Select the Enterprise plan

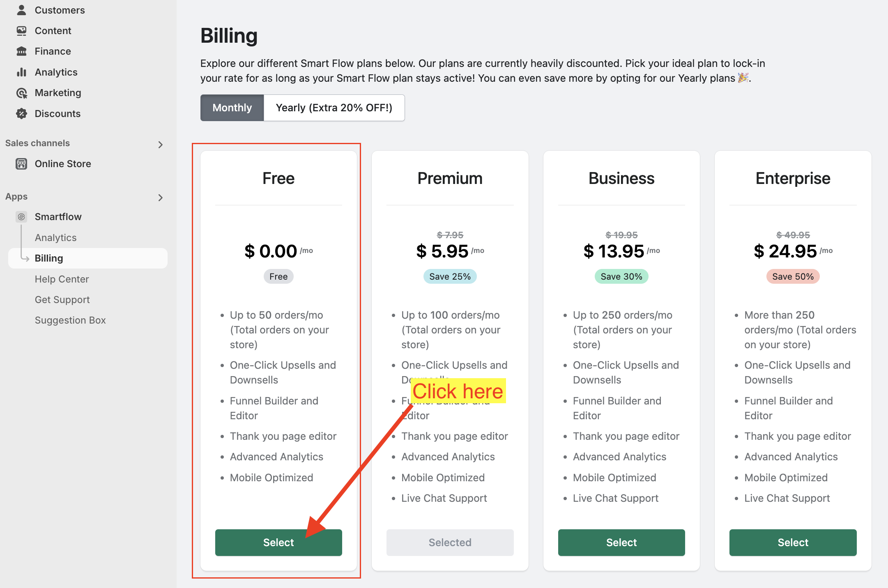[x=793, y=542]
